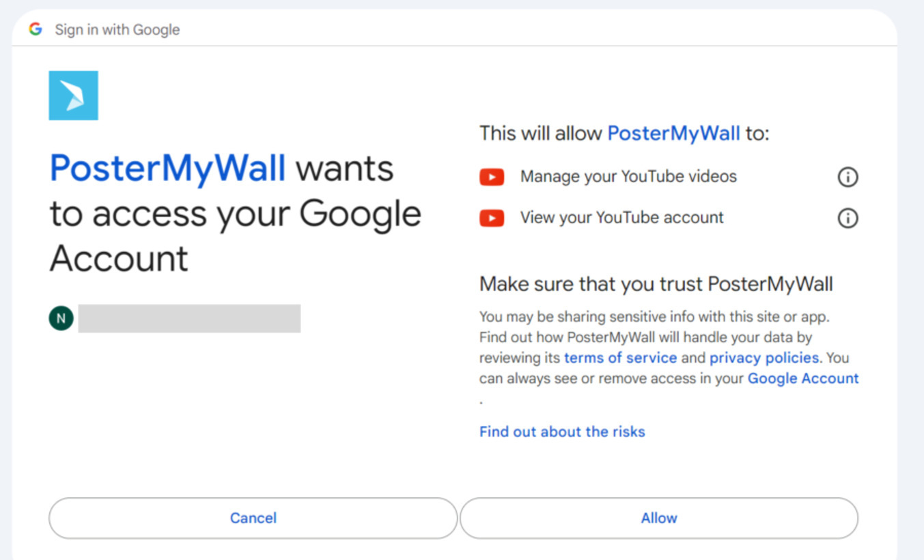Click the 'Manage your YouTube videos' permission text

coord(628,177)
